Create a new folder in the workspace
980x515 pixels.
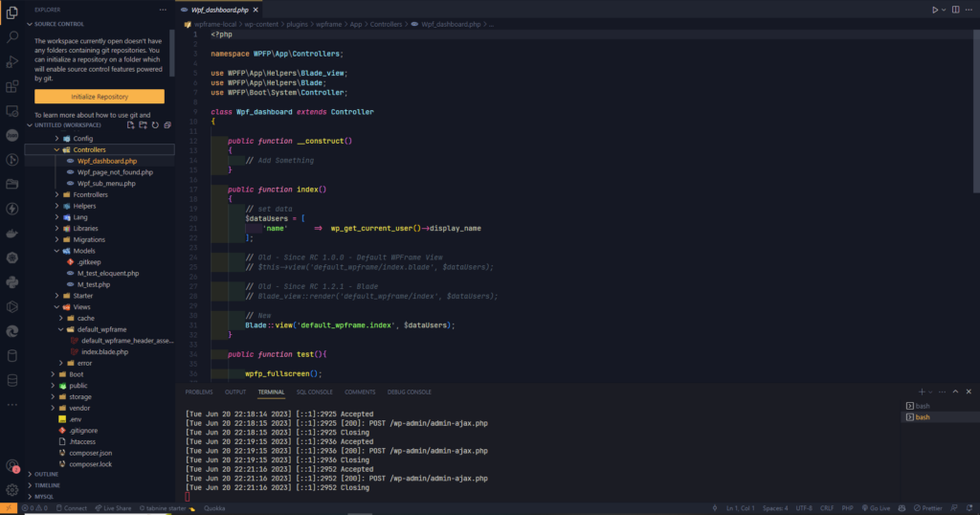point(144,125)
